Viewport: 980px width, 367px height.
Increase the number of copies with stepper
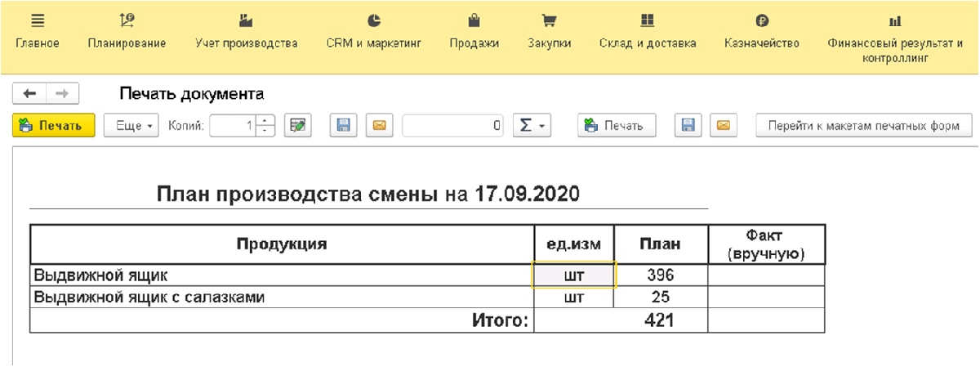coord(265,121)
